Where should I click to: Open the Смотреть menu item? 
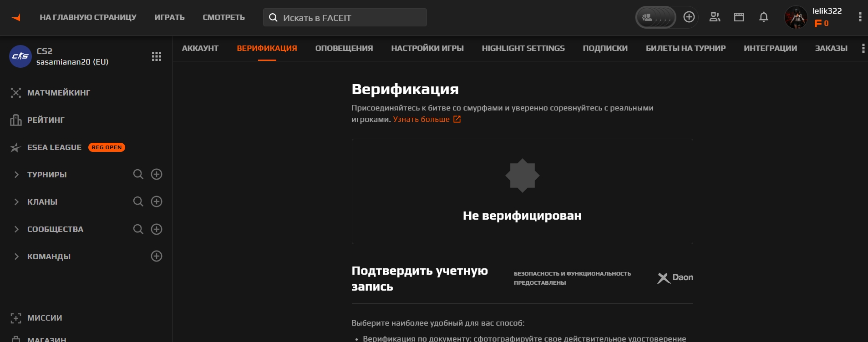coord(223,17)
